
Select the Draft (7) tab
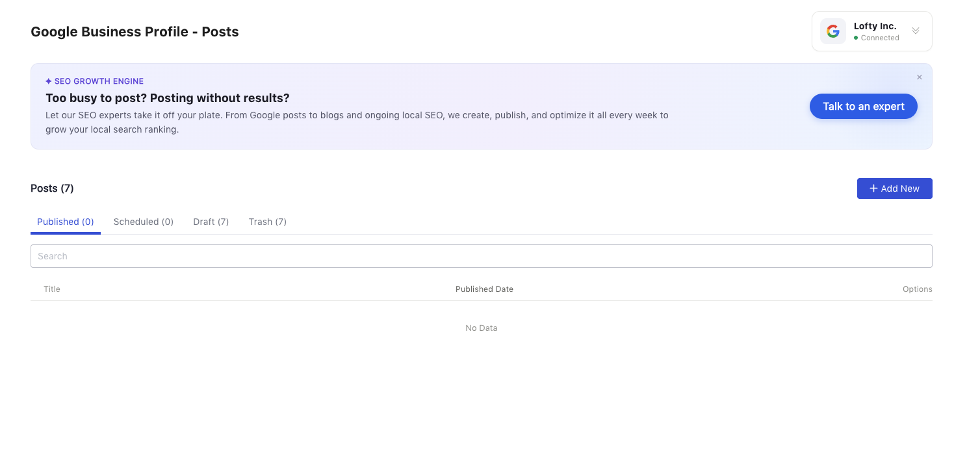click(x=211, y=222)
